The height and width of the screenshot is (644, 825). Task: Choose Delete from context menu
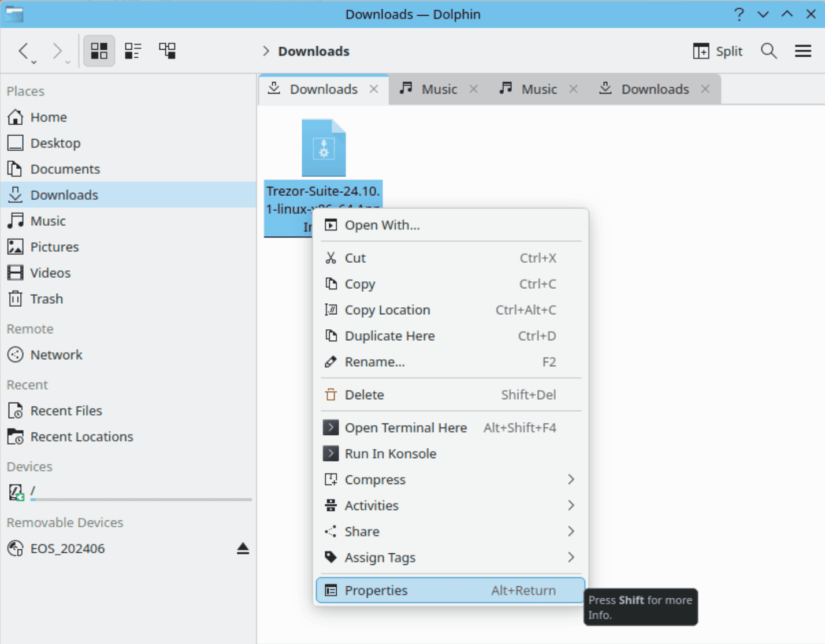click(x=450, y=395)
